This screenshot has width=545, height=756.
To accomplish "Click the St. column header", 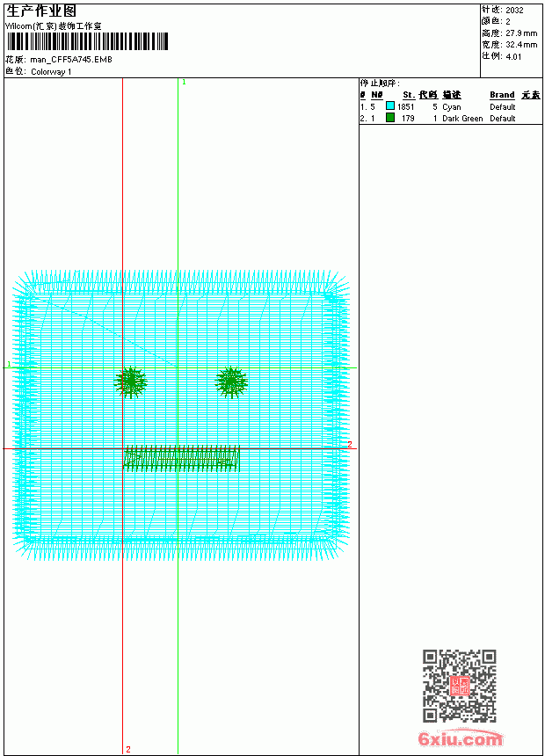I will pyautogui.click(x=409, y=95).
